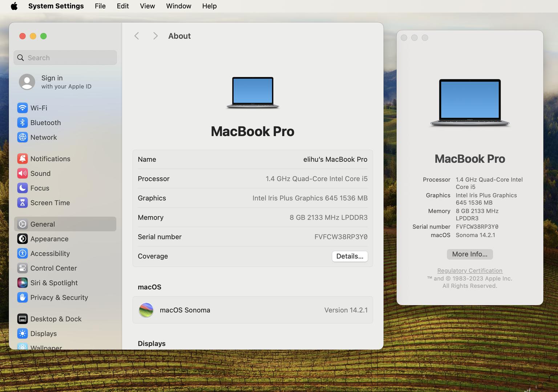
Task: Click the Wi-Fi sidebar icon
Action: 22,108
